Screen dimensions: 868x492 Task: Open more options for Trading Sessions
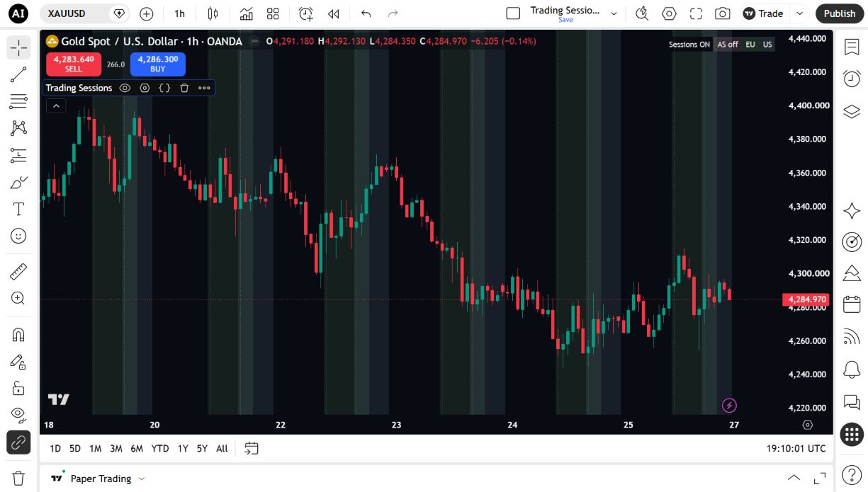(x=204, y=88)
